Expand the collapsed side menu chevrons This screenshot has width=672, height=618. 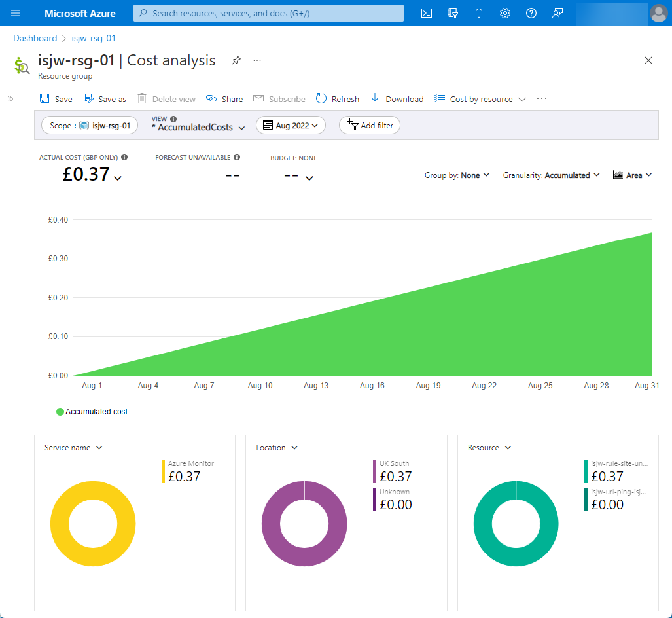click(10, 99)
